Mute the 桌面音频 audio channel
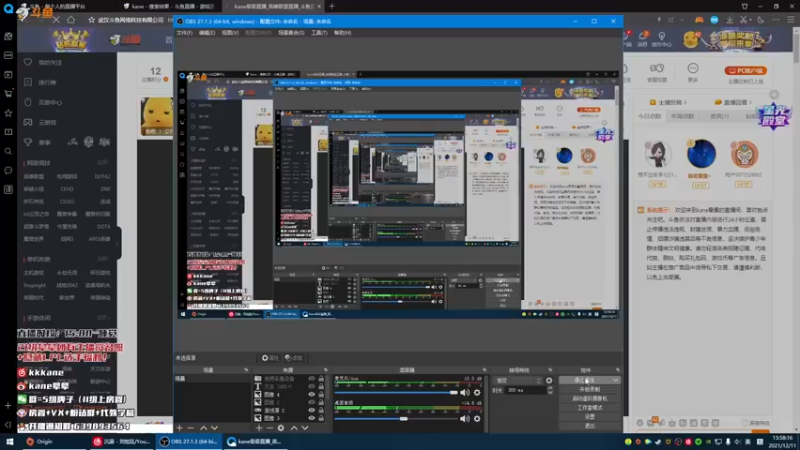 [x=465, y=418]
